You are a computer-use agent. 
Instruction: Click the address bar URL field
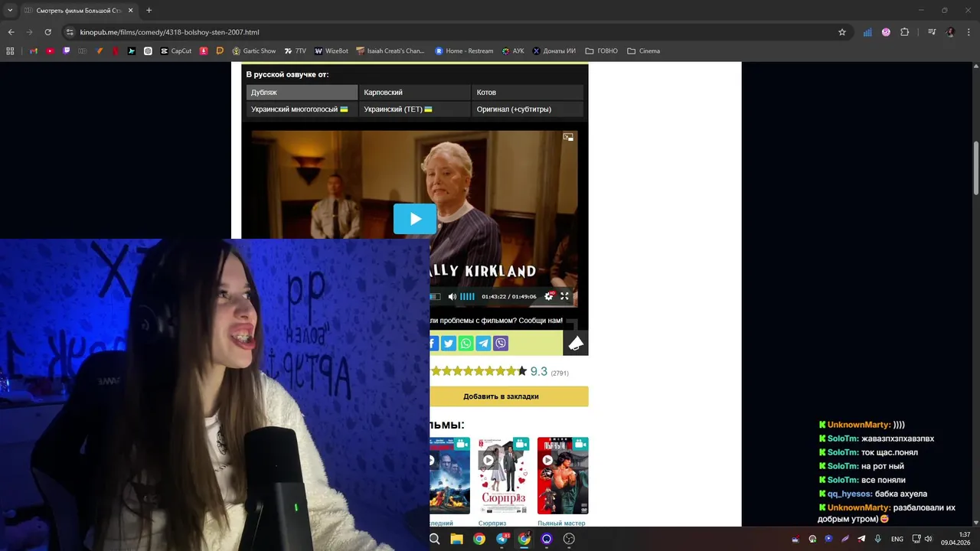coord(452,32)
